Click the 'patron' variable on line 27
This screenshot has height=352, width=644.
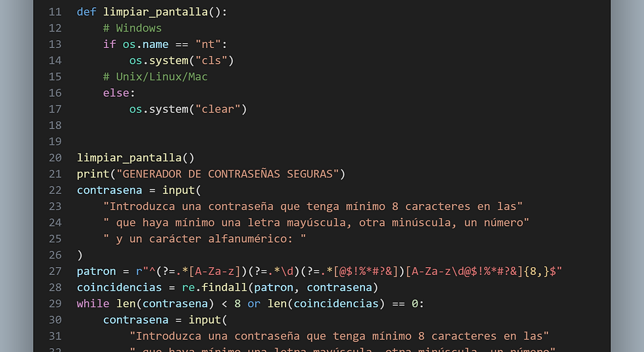(x=96, y=272)
